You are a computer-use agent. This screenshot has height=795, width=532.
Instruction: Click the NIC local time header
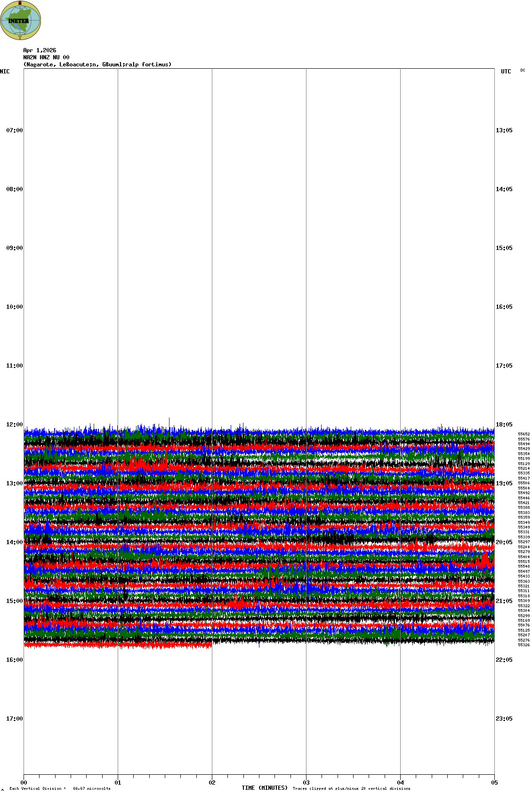(x=5, y=72)
